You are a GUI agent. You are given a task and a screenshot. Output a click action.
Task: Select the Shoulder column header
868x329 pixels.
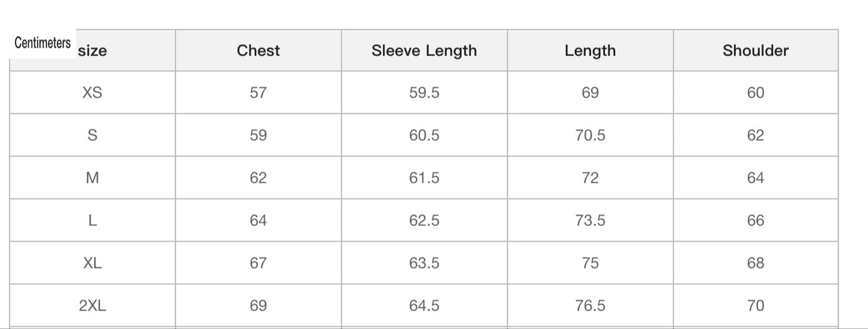point(755,50)
